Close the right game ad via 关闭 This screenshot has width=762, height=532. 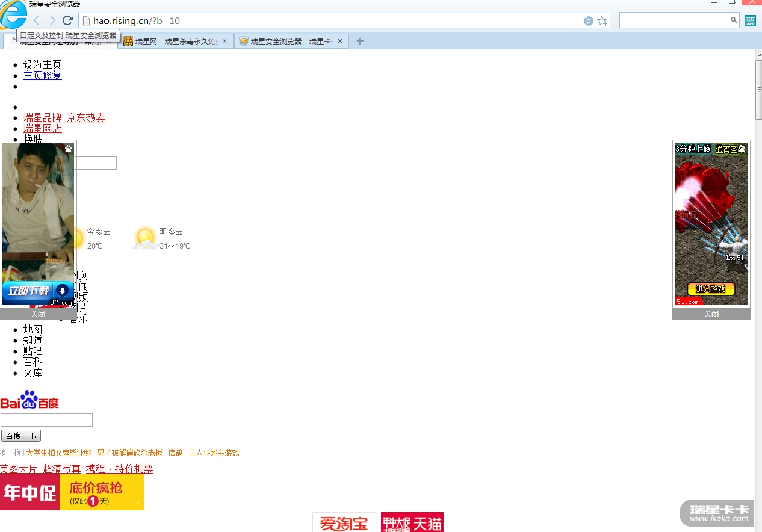tap(711, 314)
